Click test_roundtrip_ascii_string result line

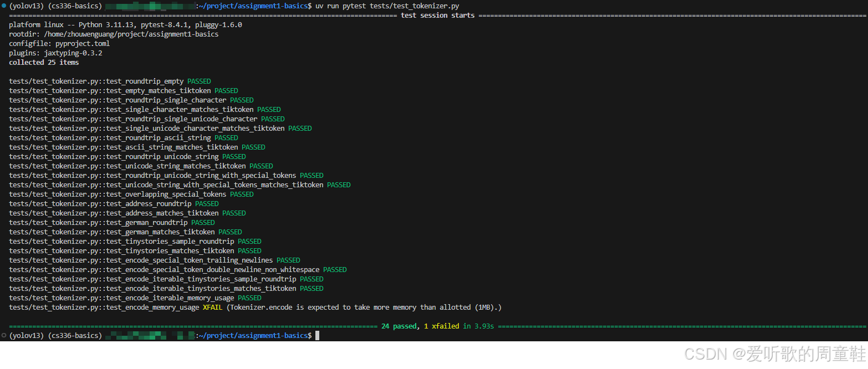tap(124, 138)
